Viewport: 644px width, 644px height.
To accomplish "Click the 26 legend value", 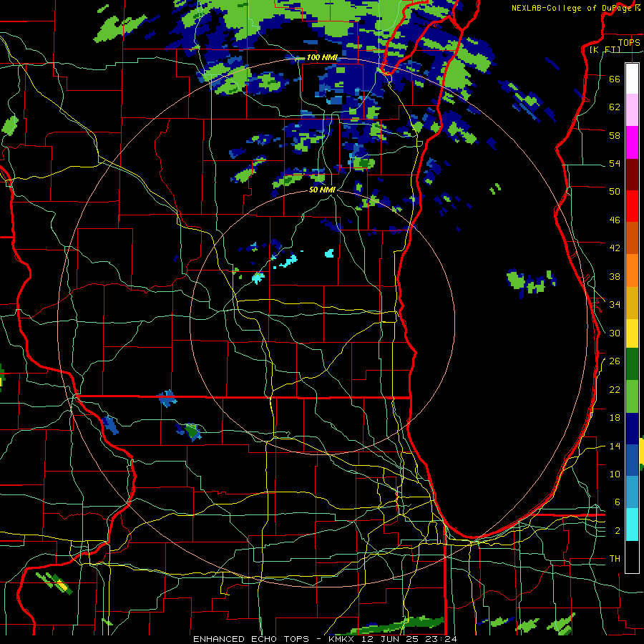I will (615, 361).
